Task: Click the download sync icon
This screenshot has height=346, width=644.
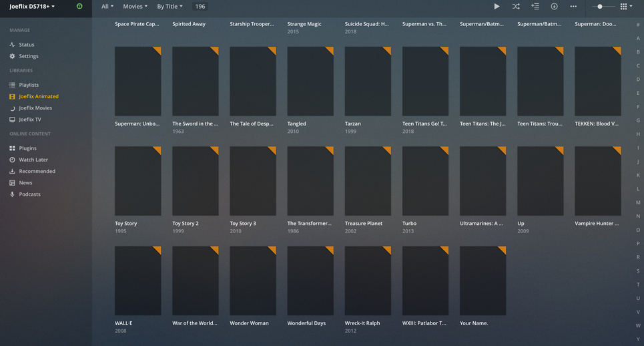Action: point(554,6)
